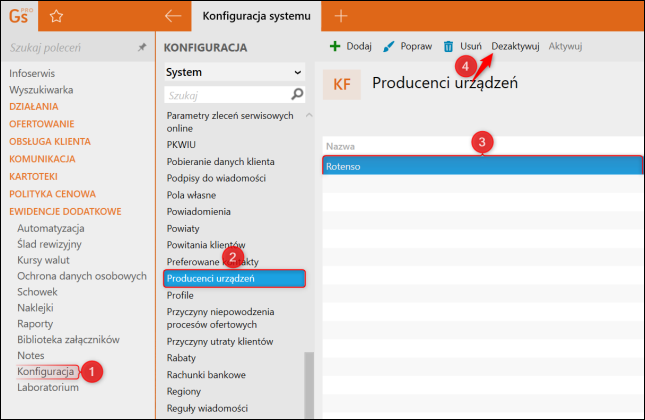Open a new tab with plus icon
The width and height of the screenshot is (645, 420).
(x=341, y=16)
